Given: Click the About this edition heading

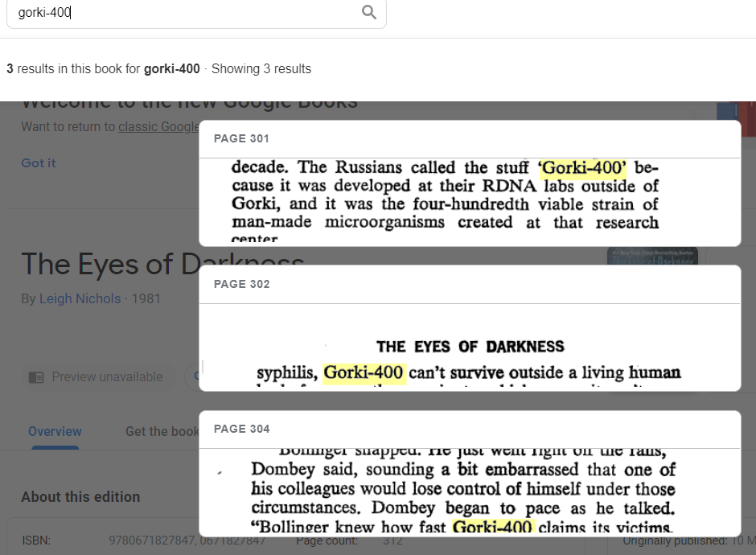Looking at the screenshot, I should coord(80,496).
